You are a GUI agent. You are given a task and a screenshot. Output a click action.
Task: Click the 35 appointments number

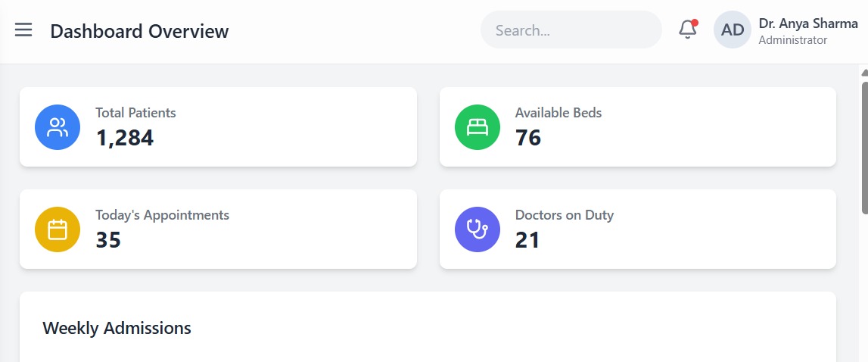108,240
